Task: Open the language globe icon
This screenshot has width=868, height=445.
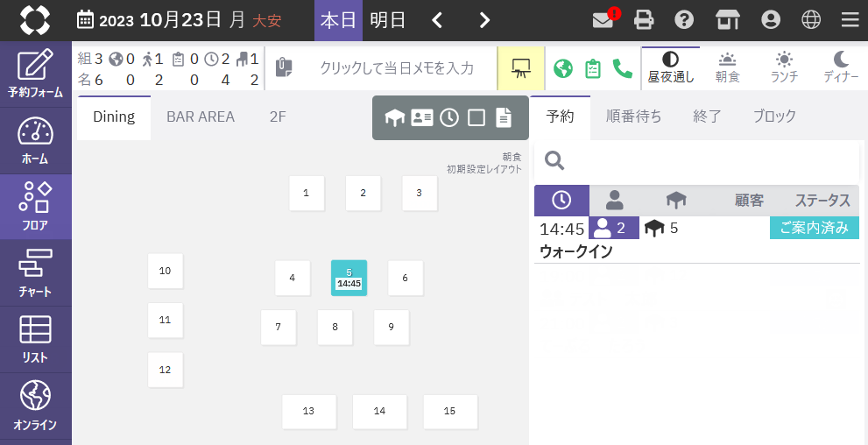Action: click(x=811, y=20)
